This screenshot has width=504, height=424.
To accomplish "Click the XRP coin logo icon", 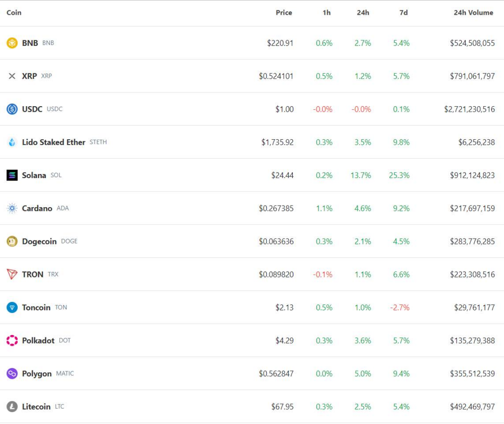I will point(12,76).
